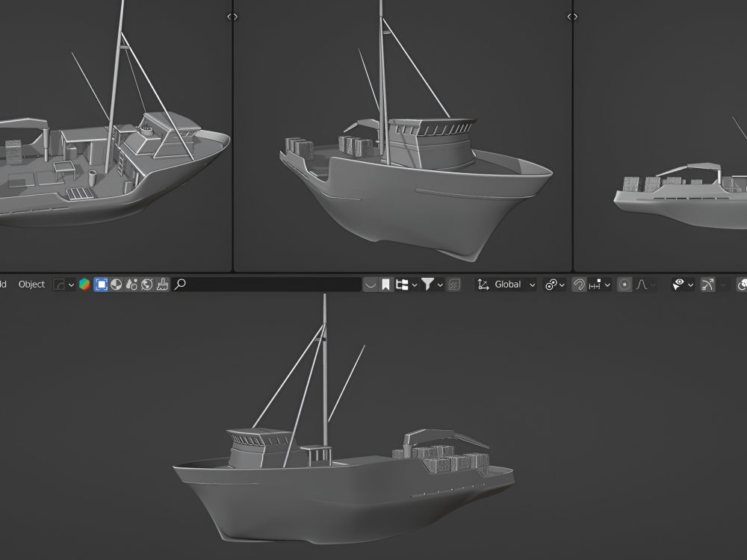The width and height of the screenshot is (747, 560).
Task: Toggle the blue highlighted object square filter
Action: coord(101,284)
